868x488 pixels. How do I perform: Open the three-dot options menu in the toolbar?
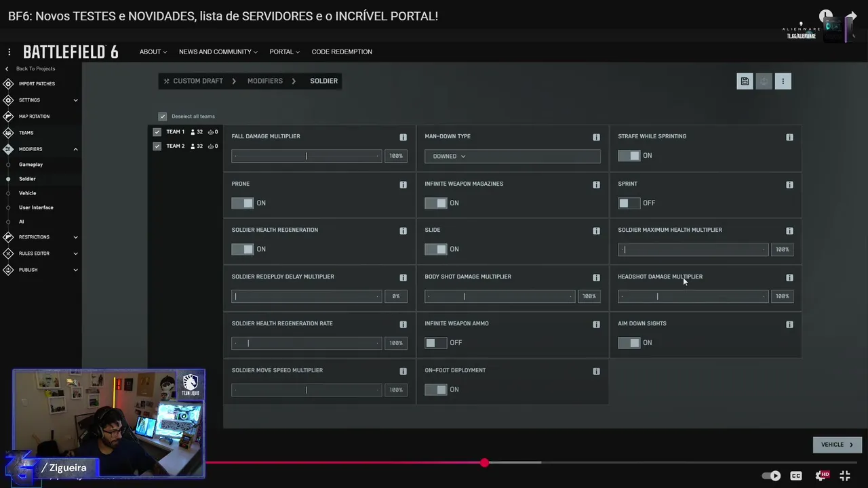(783, 81)
